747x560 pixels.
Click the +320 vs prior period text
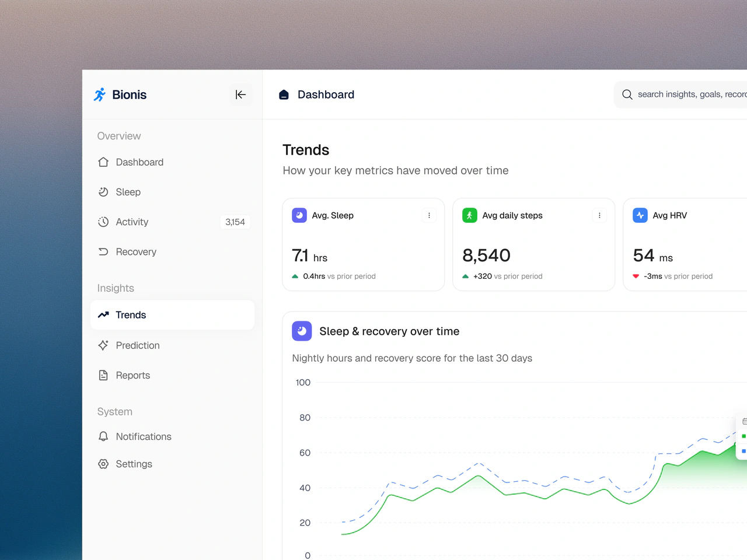[508, 276]
